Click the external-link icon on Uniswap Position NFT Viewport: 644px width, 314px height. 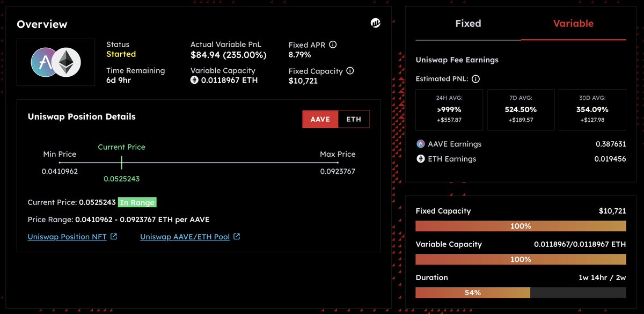113,236
